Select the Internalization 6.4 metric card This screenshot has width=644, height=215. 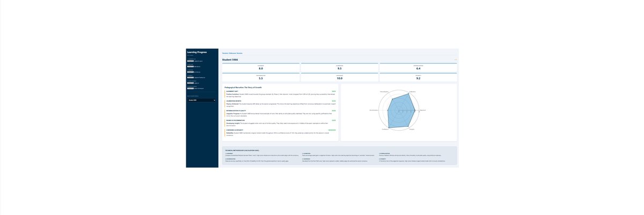418,68
